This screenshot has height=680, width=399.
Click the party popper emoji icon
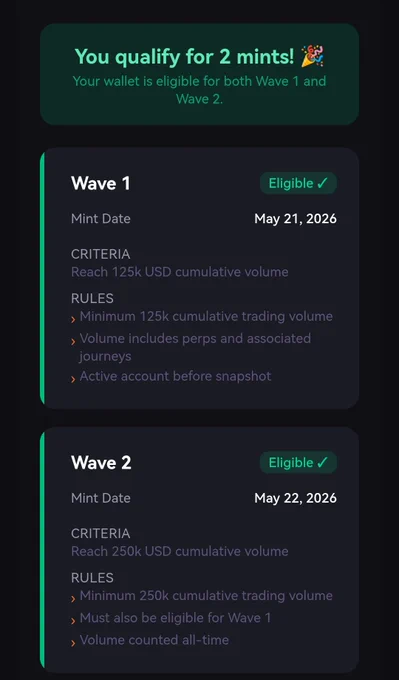click(313, 56)
